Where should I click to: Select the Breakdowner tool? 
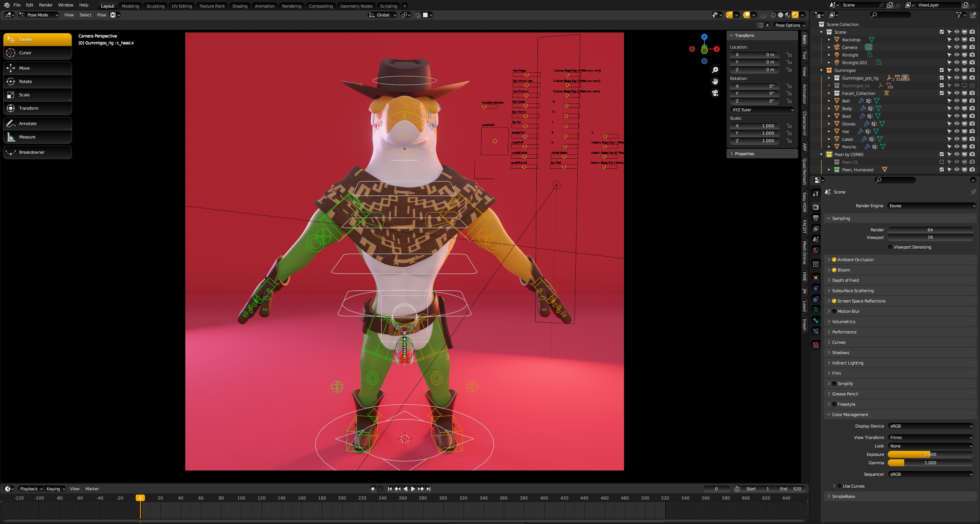tap(38, 152)
